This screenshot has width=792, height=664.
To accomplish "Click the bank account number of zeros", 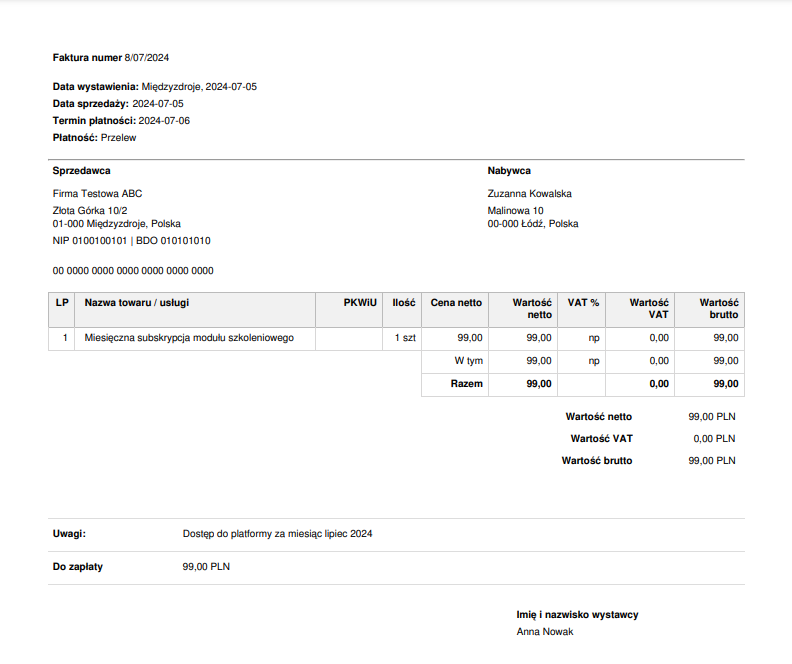I will [x=133, y=271].
